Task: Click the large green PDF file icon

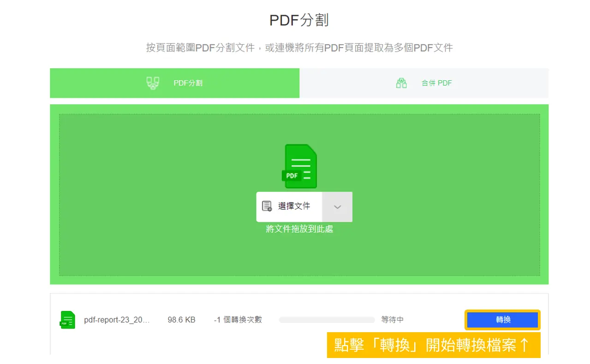Action: coord(299,166)
